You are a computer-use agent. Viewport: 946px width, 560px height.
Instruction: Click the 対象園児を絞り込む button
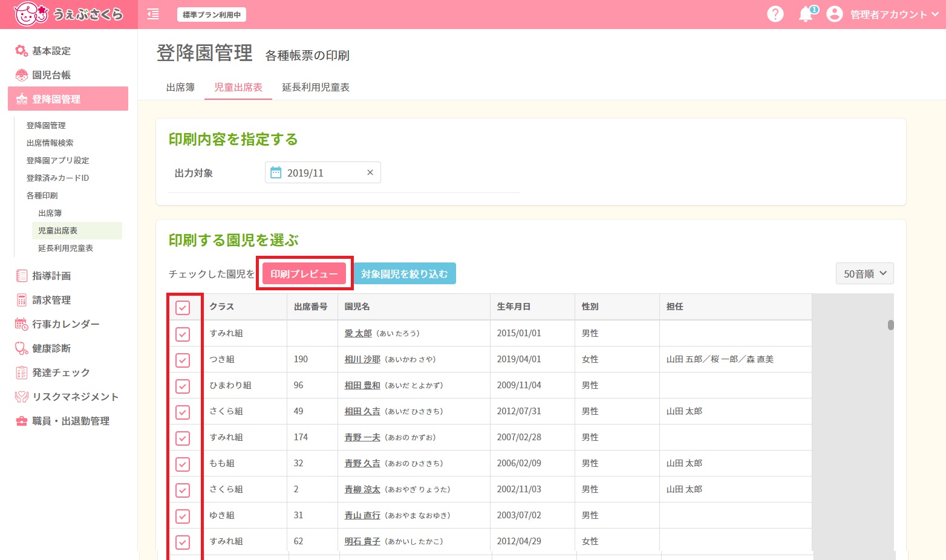pyautogui.click(x=405, y=273)
